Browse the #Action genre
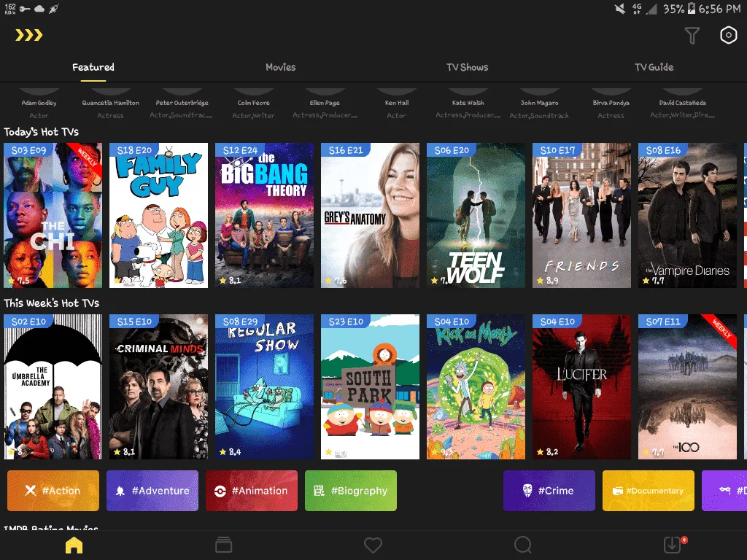The width and height of the screenshot is (747, 560). coord(53,491)
